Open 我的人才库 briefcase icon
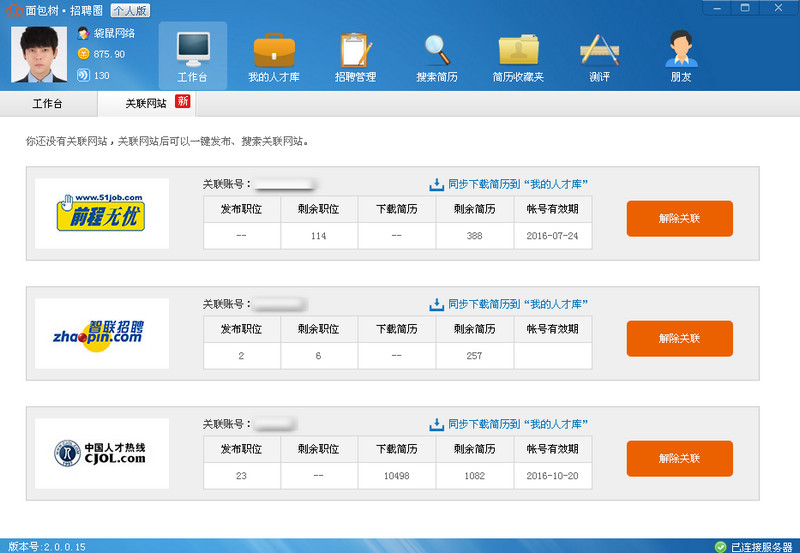 pyautogui.click(x=274, y=50)
